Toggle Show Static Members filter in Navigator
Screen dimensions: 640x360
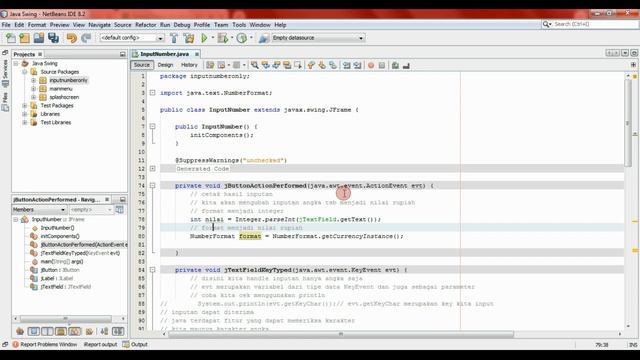[47, 331]
